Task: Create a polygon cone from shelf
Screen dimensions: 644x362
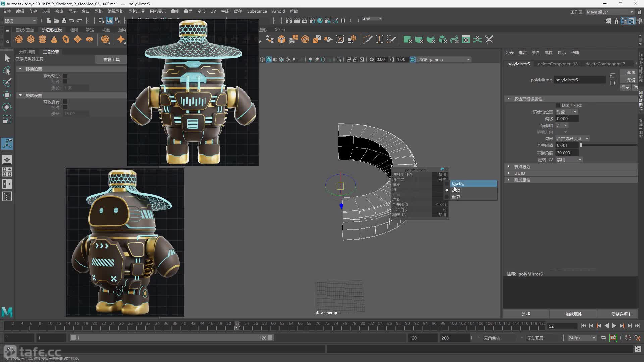Action: (54, 39)
